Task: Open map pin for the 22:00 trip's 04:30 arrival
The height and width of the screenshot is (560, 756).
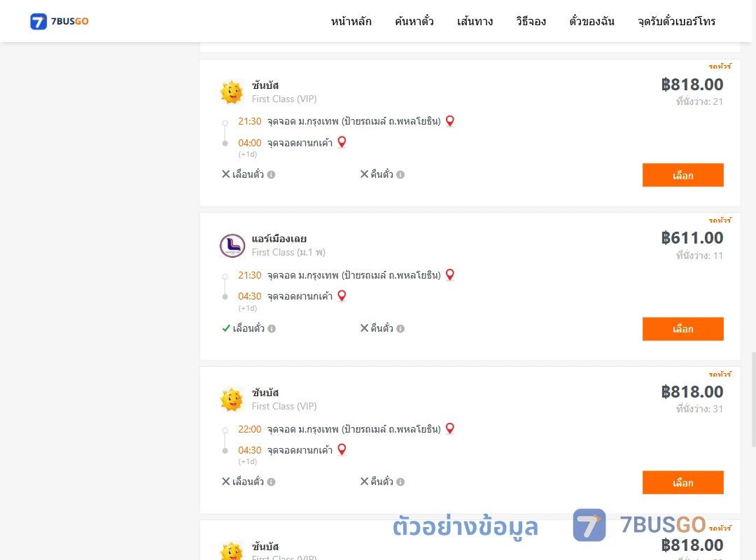Action: tap(342, 449)
